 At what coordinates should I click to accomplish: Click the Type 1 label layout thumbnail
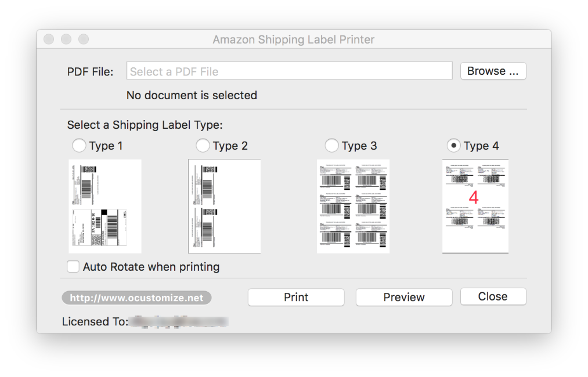(105, 206)
